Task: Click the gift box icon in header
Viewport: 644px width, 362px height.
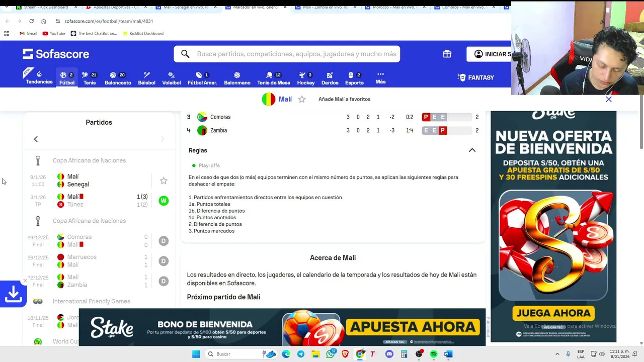Action: [x=447, y=54]
